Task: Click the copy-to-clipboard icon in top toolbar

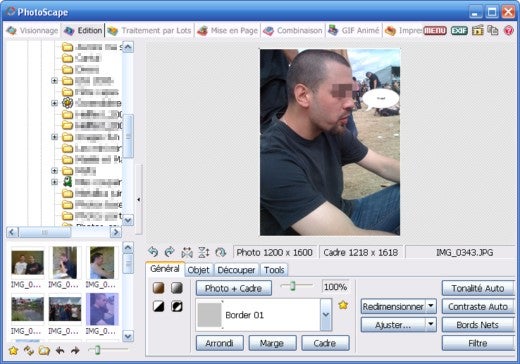Action: coord(493,30)
